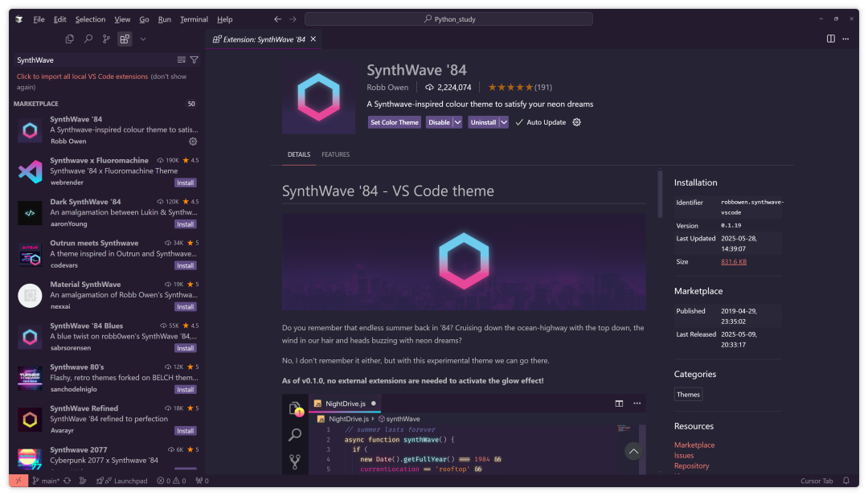The height and width of the screenshot is (496, 868).
Task: Install Material SynthWave extension
Action: click(186, 306)
